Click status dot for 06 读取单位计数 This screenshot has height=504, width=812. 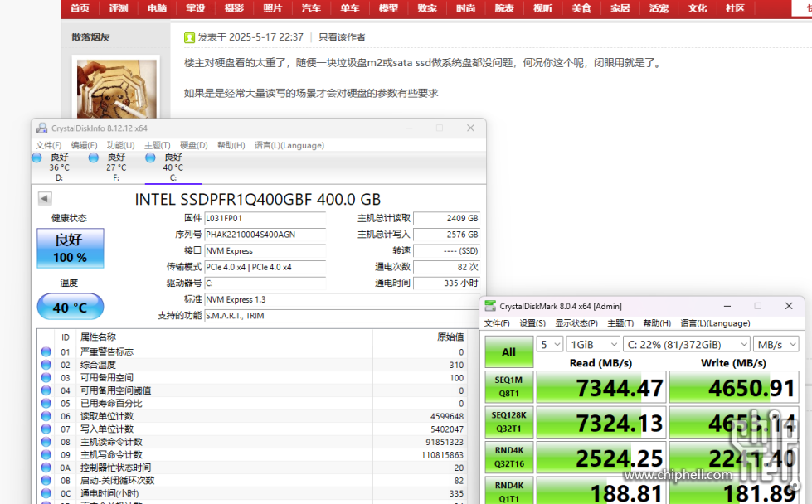pyautogui.click(x=46, y=416)
